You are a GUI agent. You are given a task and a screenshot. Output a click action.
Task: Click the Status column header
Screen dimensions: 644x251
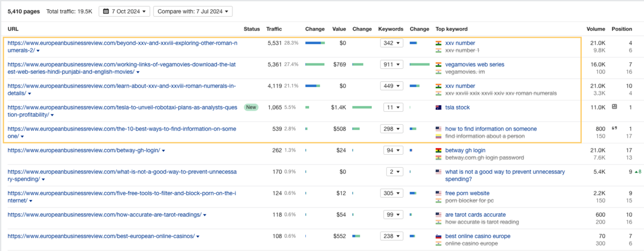pos(252,29)
